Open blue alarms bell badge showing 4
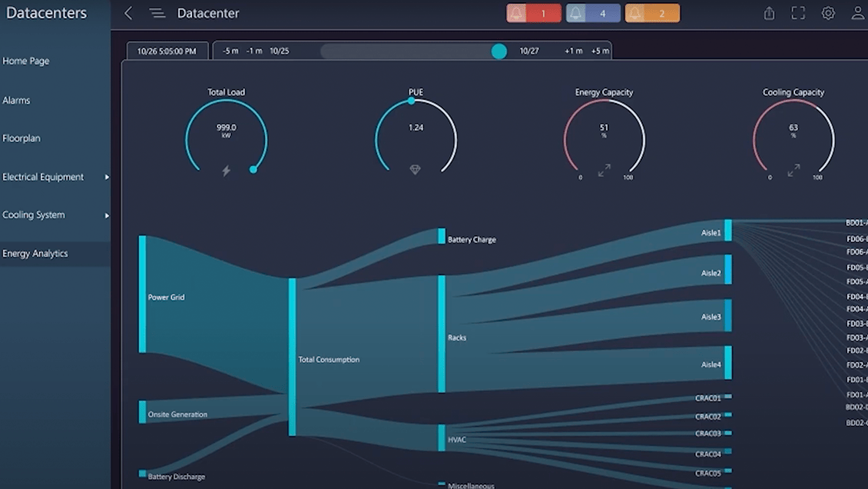The image size is (868, 489). (x=593, y=13)
